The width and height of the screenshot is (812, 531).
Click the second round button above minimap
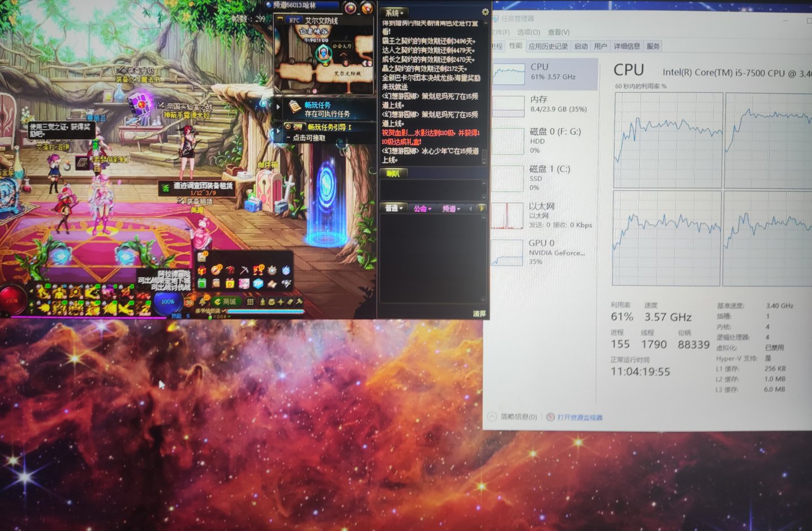click(367, 8)
